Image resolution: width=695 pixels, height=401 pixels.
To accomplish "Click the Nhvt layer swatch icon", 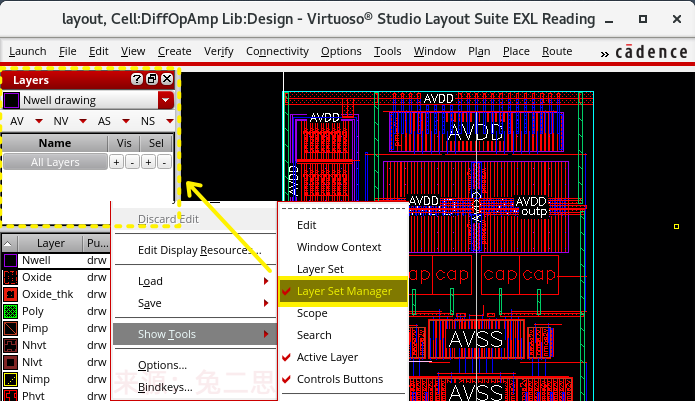I will coord(10,345).
